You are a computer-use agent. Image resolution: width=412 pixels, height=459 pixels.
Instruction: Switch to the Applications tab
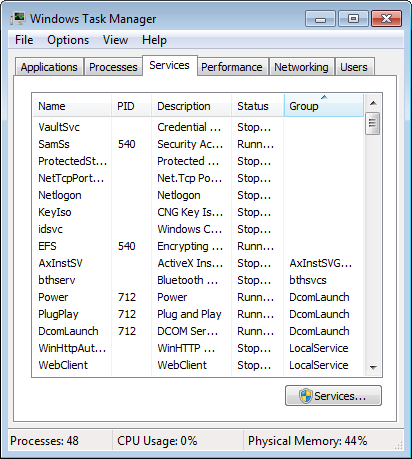49,67
